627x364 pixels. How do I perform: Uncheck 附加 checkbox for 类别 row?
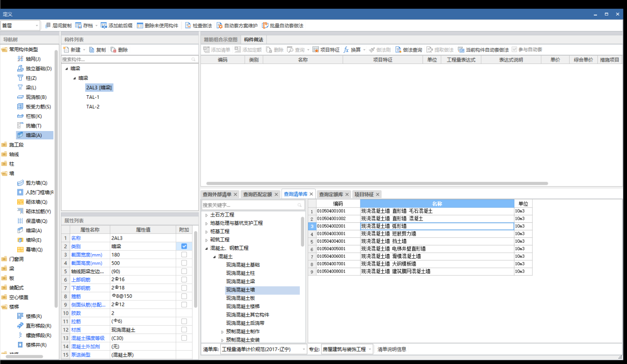click(x=184, y=246)
